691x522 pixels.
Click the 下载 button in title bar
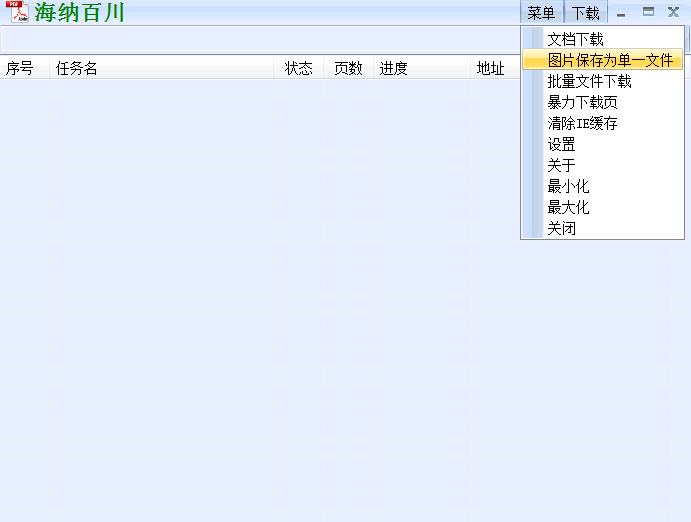pyautogui.click(x=586, y=13)
